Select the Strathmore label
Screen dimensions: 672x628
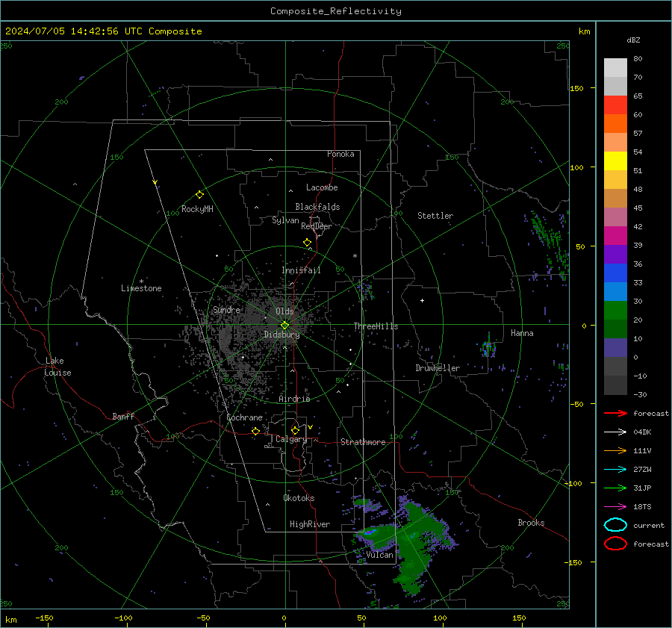(x=363, y=442)
